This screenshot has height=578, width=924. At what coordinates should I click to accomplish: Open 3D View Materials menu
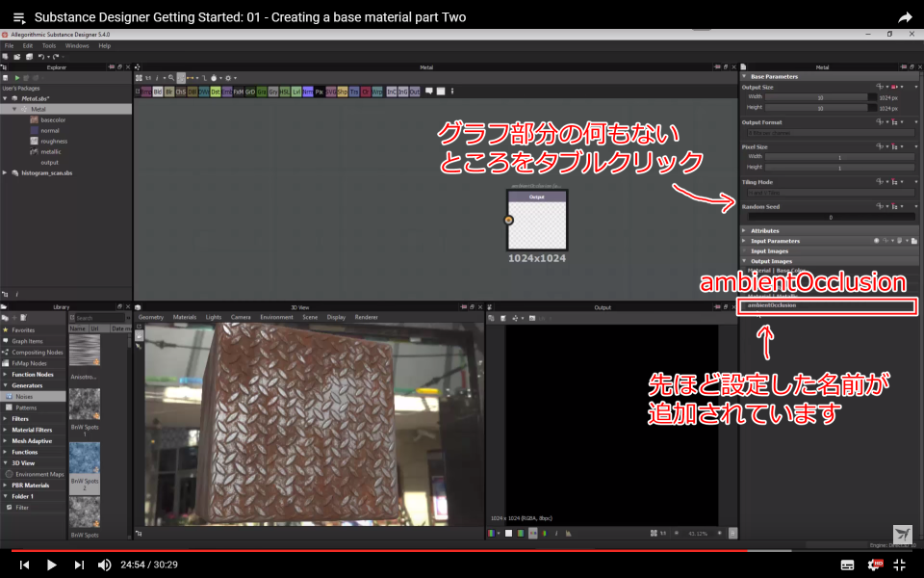coord(185,317)
